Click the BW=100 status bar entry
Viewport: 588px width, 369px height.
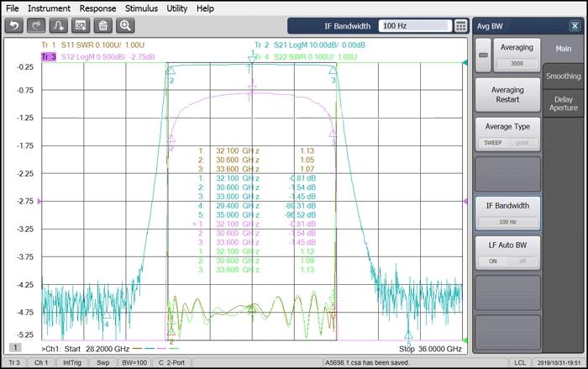(134, 362)
